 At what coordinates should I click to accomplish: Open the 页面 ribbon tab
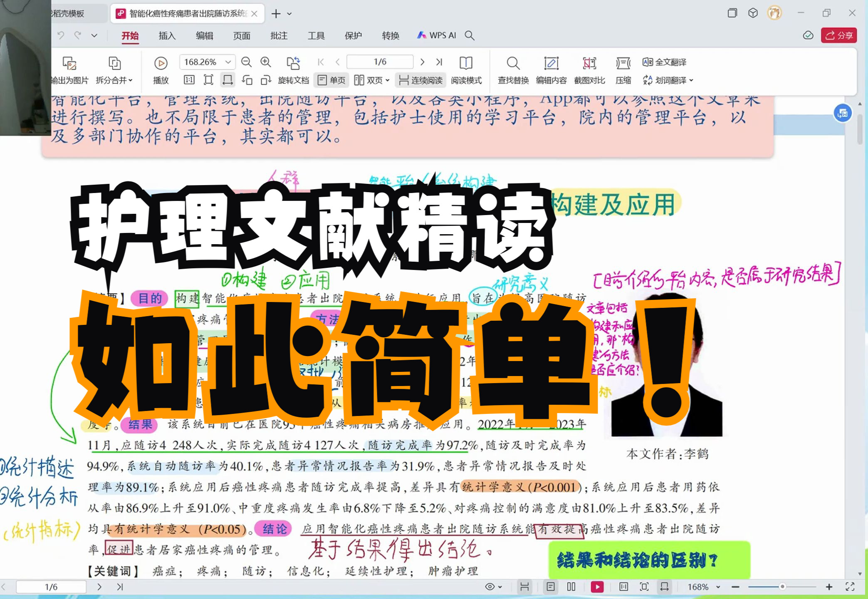(x=242, y=36)
